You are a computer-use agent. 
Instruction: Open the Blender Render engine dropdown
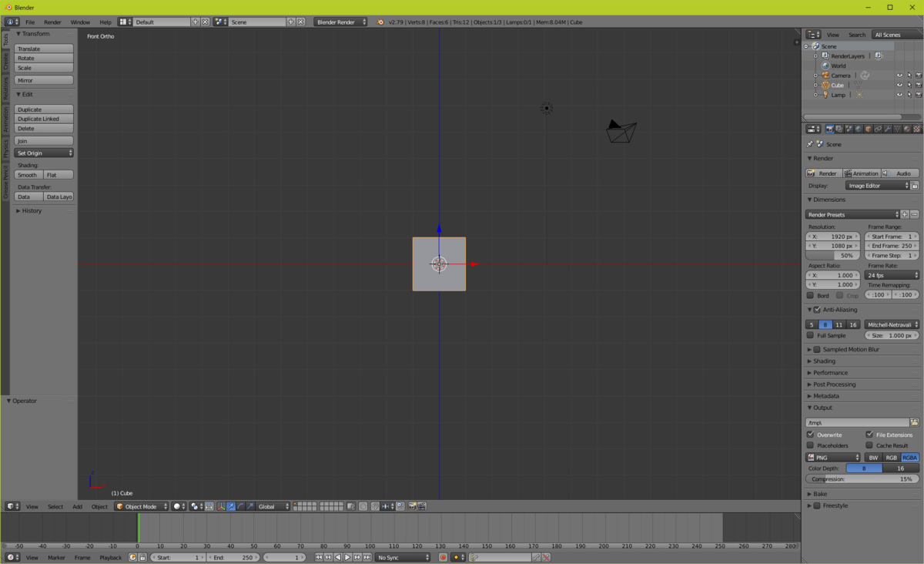(x=341, y=22)
